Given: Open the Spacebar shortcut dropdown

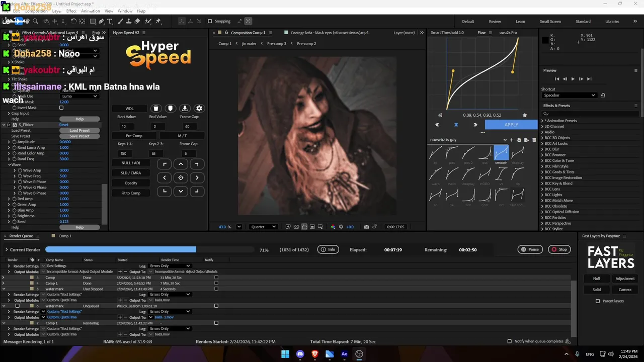Looking at the screenshot, I should point(570,95).
